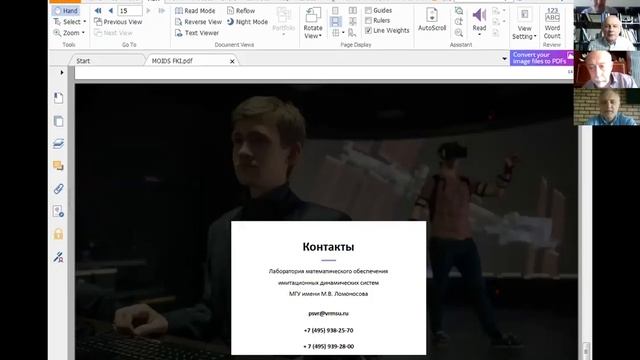Click the Convert your image files banner
This screenshot has height=360, width=640.
tap(542, 58)
